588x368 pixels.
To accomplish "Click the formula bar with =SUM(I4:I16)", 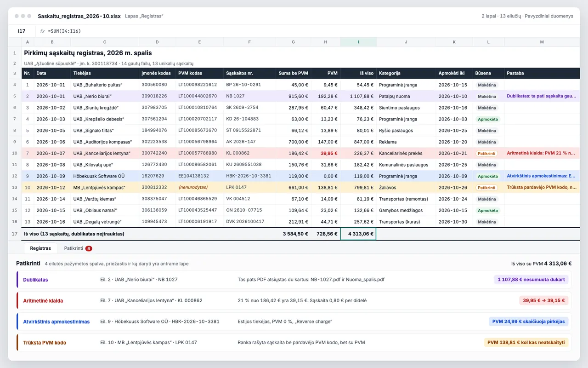I will (308, 31).
